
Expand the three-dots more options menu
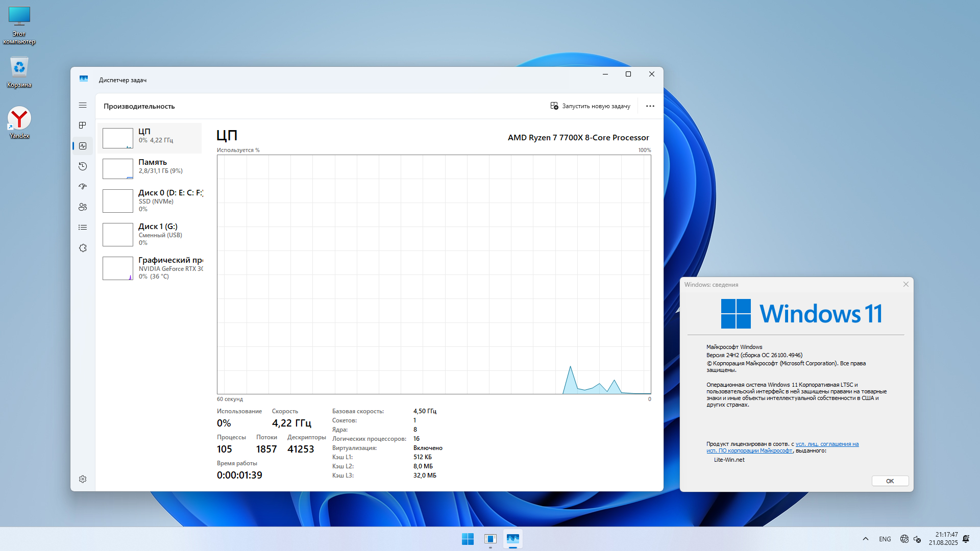click(x=650, y=106)
